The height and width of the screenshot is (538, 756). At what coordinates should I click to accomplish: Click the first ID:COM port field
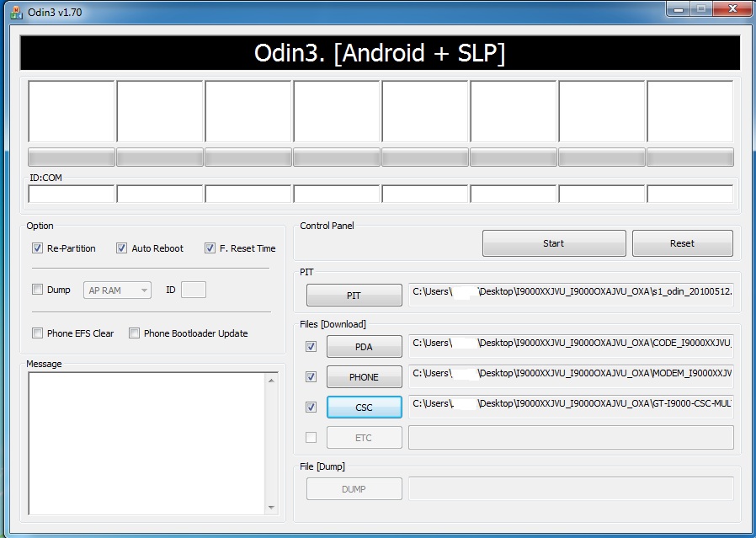pyautogui.click(x=72, y=194)
